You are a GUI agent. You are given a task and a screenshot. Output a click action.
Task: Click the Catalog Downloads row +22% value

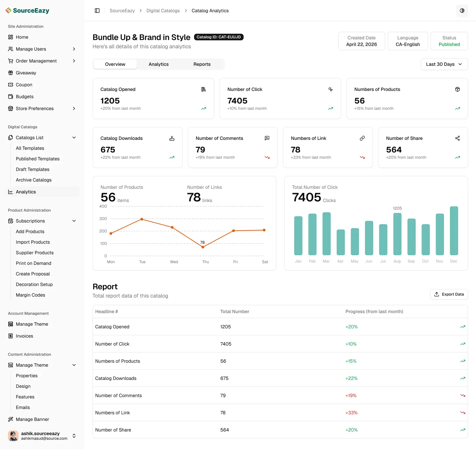351,378
